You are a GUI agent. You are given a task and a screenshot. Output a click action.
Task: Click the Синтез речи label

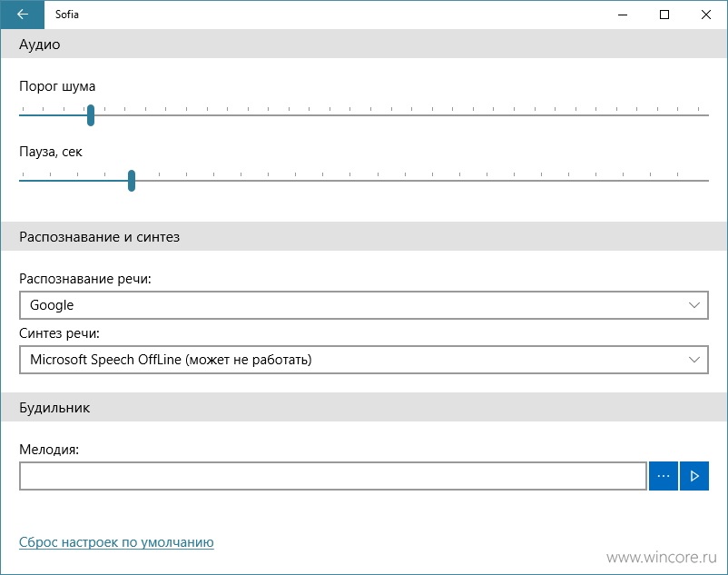point(59,333)
